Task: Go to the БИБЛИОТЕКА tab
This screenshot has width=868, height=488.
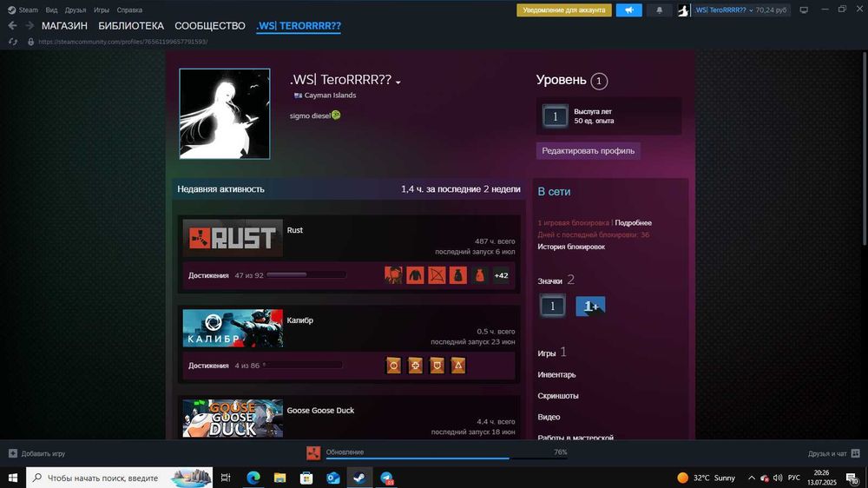Action: coord(131,26)
